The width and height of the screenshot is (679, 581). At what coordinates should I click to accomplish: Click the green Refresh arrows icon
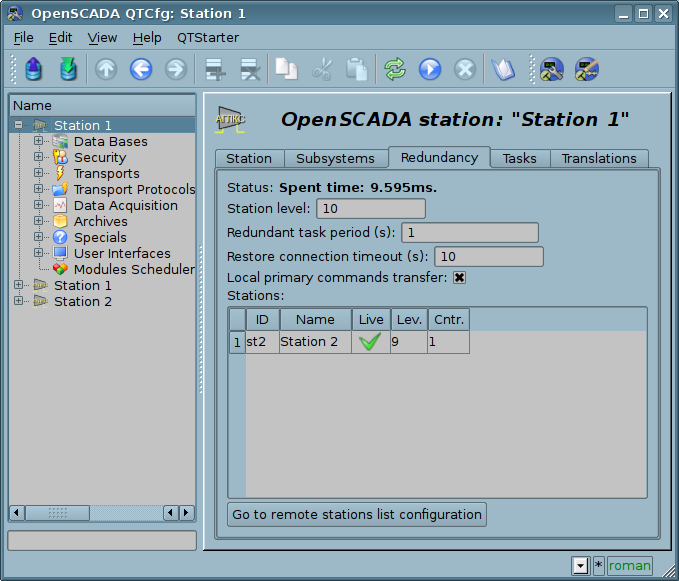(395, 69)
